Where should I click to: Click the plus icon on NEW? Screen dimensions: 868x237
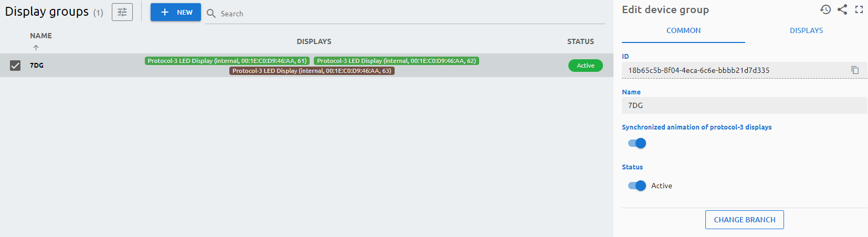[x=165, y=12]
